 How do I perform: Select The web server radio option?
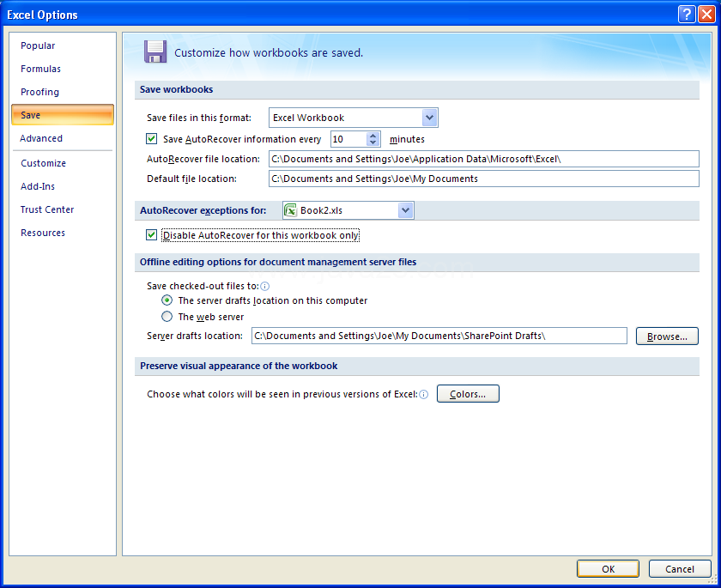point(167,316)
